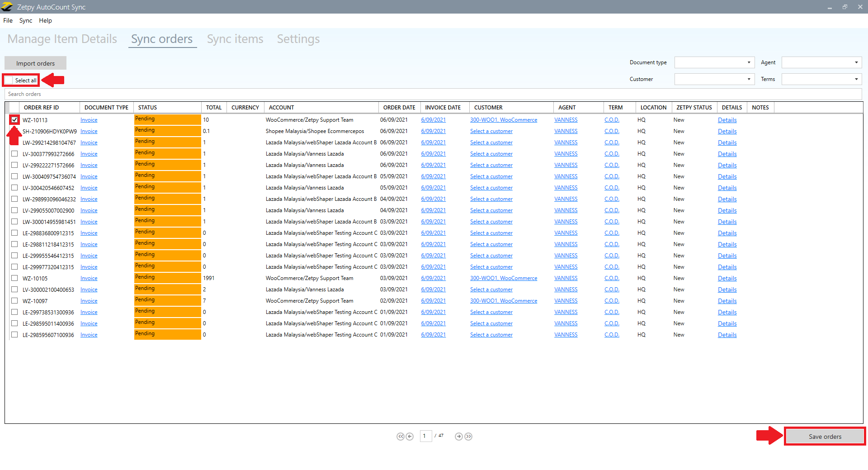Open the Document type dropdown

pyautogui.click(x=714, y=62)
